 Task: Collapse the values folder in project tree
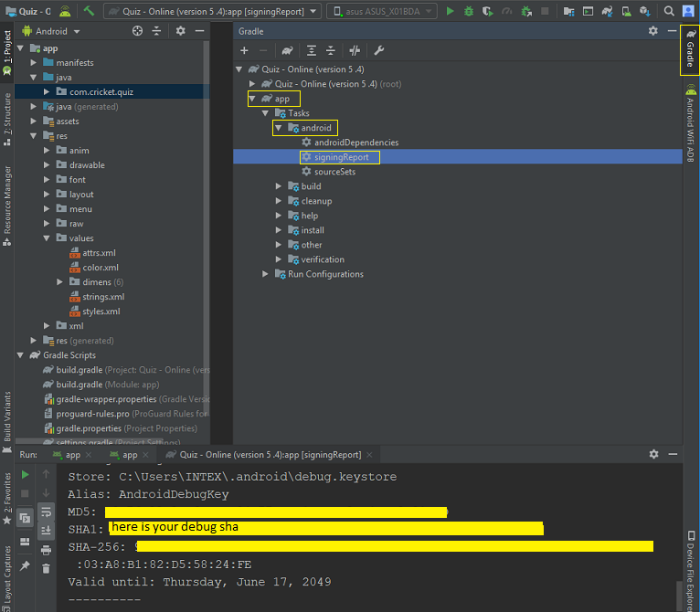46,237
